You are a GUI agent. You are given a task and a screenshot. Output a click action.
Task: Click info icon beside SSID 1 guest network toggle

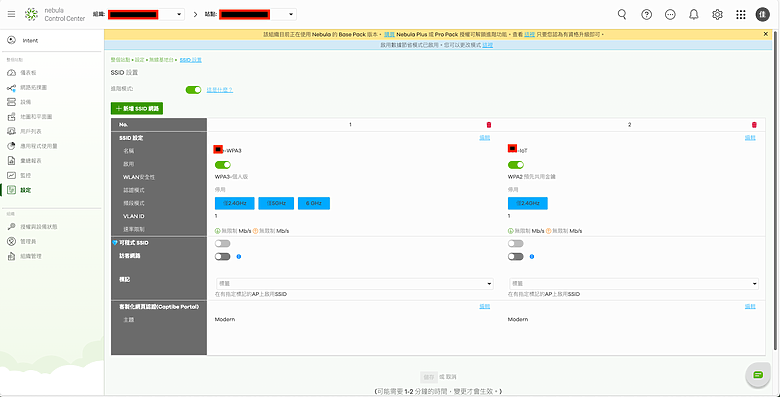point(239,257)
